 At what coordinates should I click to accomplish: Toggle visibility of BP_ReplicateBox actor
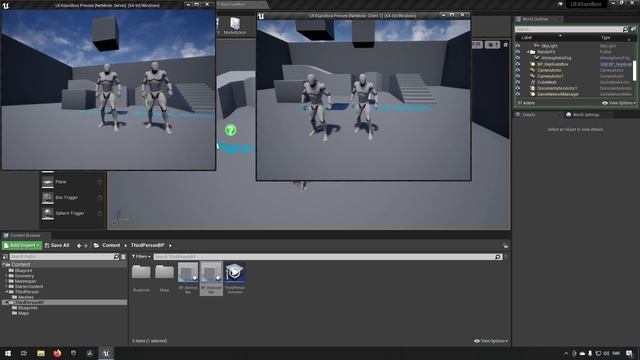518,64
